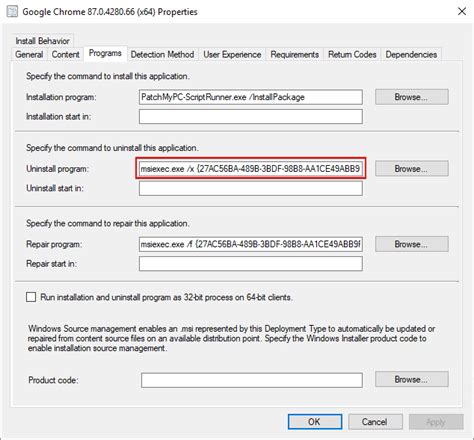Click OK to confirm changes
The width and height of the screenshot is (474, 440).
point(315,422)
